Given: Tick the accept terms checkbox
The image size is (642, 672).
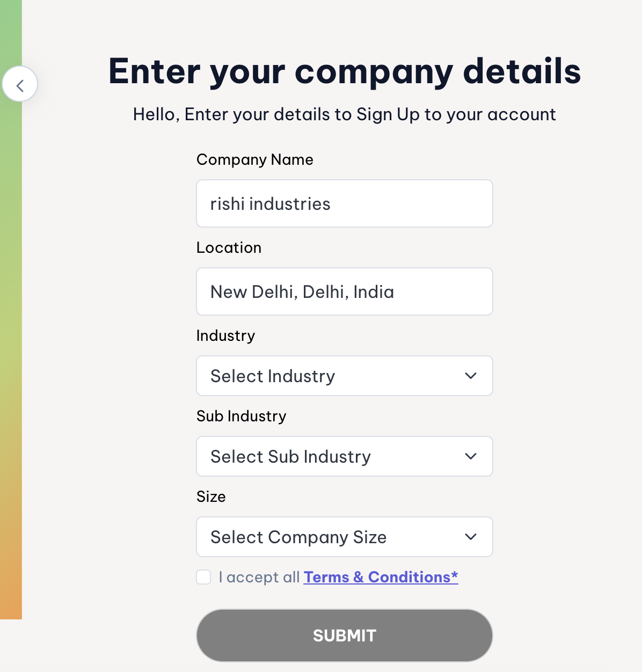Looking at the screenshot, I should 203,577.
